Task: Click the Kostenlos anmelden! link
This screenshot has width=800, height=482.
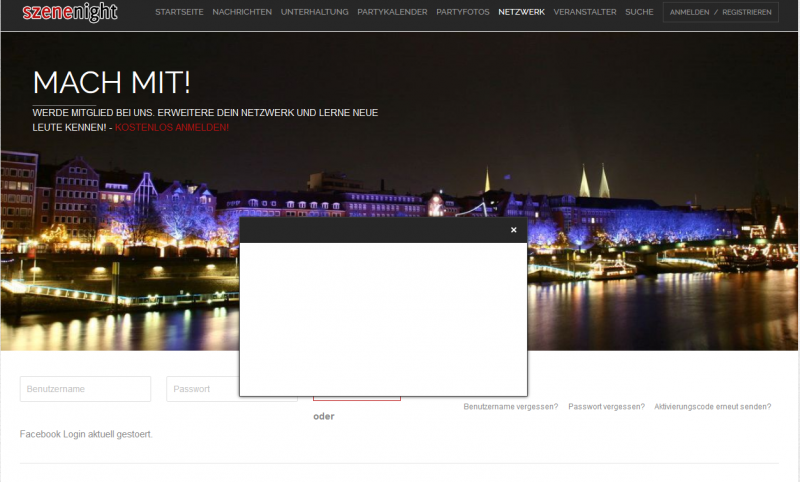Action: tap(172, 128)
